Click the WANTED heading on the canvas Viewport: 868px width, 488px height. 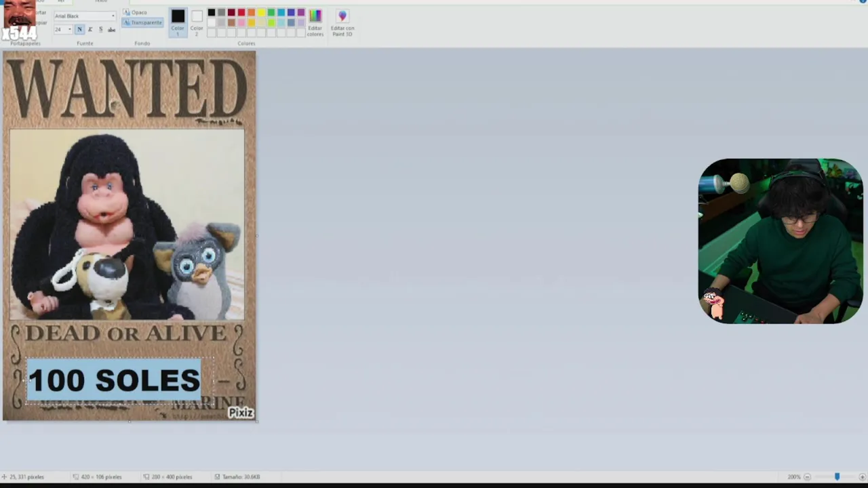point(127,89)
